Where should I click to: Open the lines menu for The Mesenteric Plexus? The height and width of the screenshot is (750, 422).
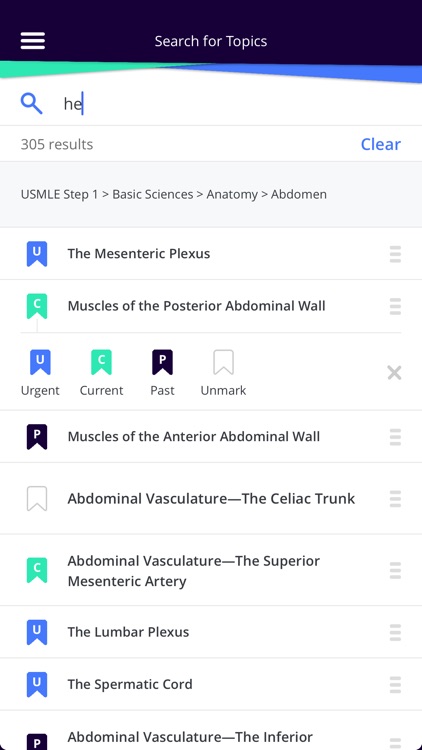coord(395,254)
